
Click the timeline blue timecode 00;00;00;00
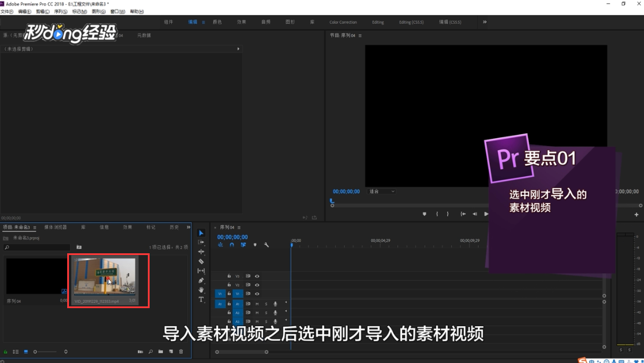click(x=233, y=237)
